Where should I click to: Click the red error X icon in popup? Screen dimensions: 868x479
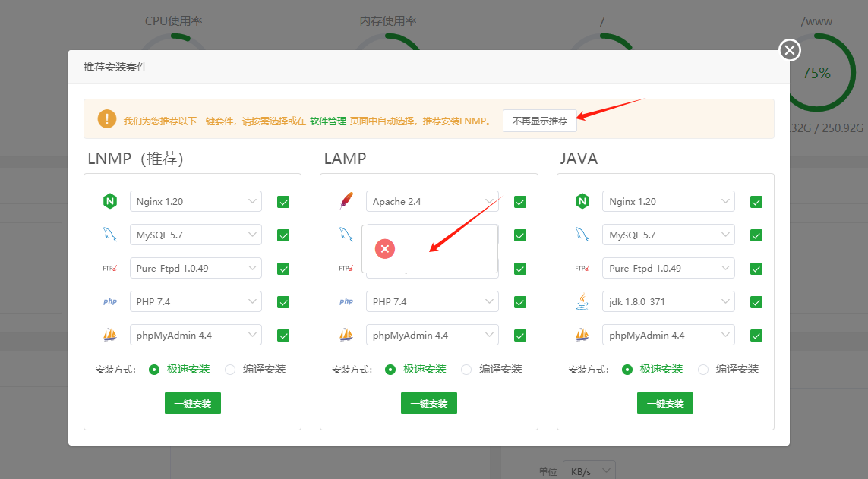[385, 249]
